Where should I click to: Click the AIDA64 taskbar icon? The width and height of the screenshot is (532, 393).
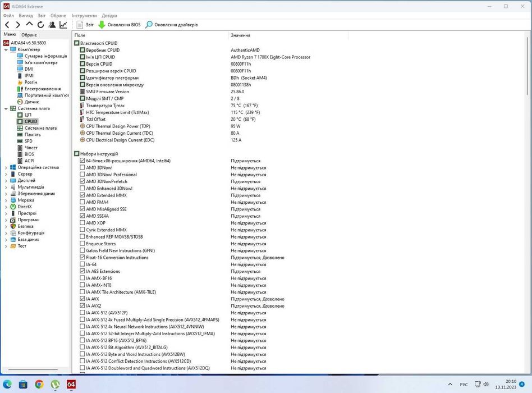(x=71, y=384)
